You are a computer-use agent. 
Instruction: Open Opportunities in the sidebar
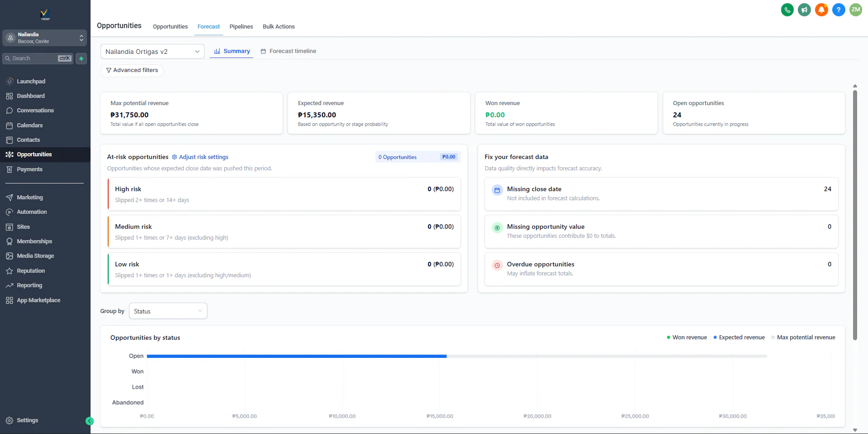pyautogui.click(x=45, y=154)
